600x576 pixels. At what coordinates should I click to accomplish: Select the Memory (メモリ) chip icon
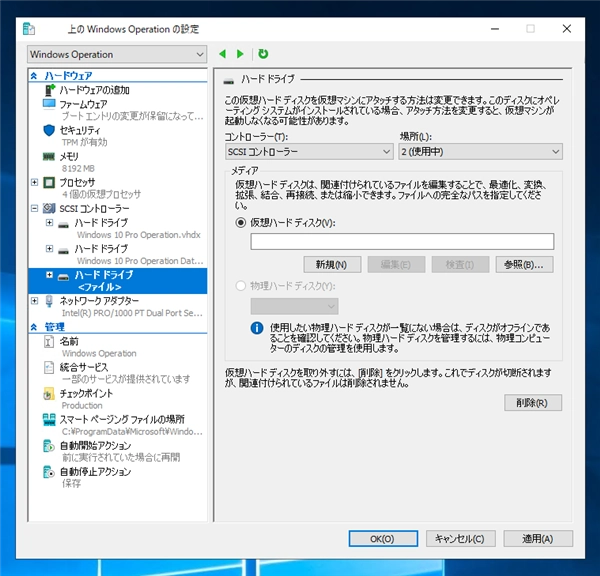(x=49, y=156)
